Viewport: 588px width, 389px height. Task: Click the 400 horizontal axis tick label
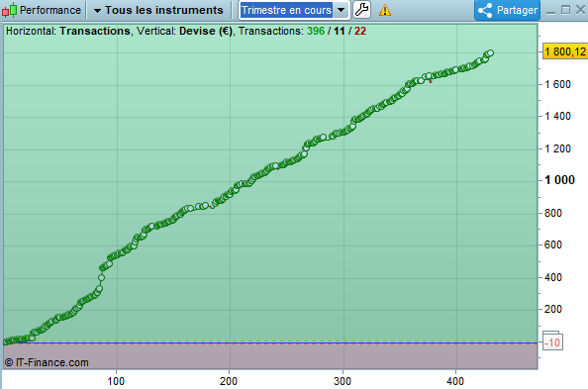coord(455,381)
